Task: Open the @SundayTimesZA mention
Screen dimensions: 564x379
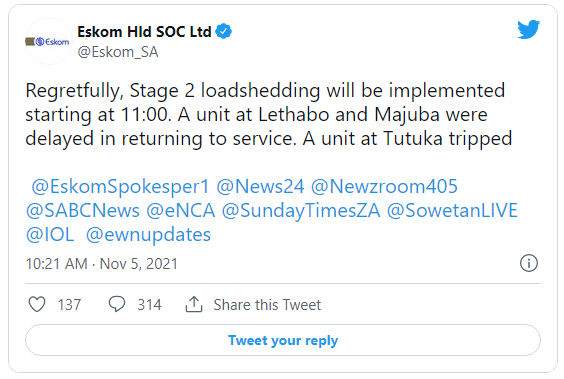Action: tap(301, 211)
